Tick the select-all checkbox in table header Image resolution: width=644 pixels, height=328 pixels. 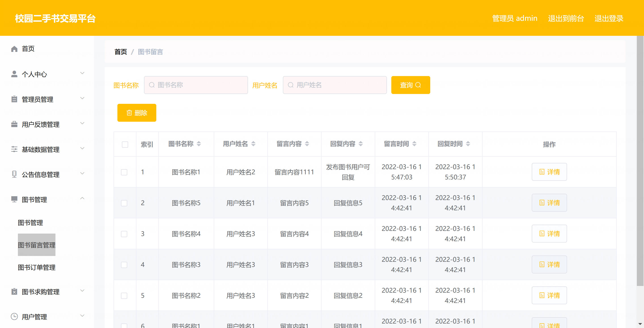pos(125,144)
